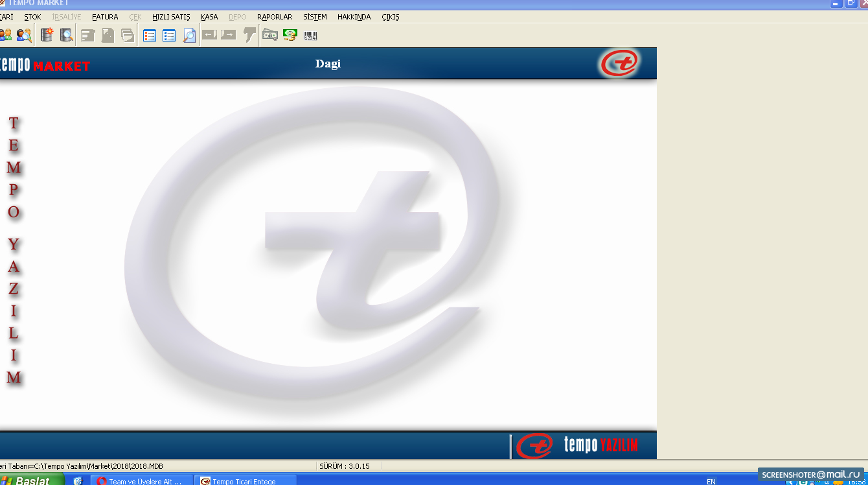
Task: Open the FATURA menu
Action: pyautogui.click(x=105, y=17)
